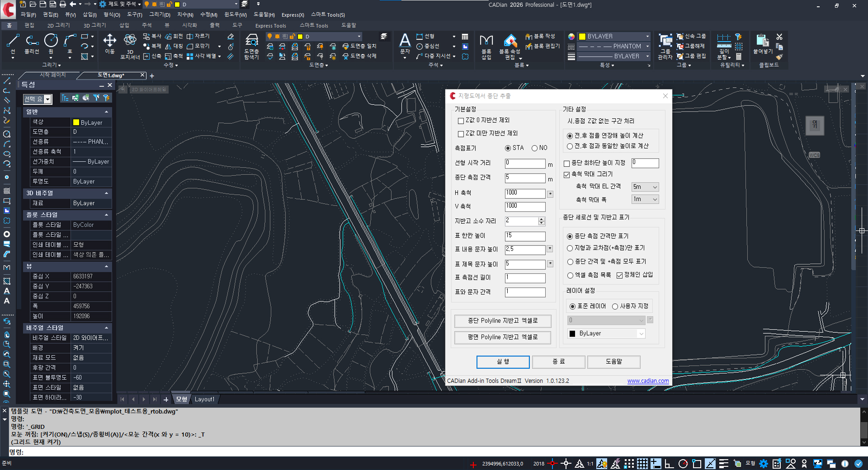Open the 파일(F) menu
Viewport: 868px width, 470px height.
coord(28,15)
